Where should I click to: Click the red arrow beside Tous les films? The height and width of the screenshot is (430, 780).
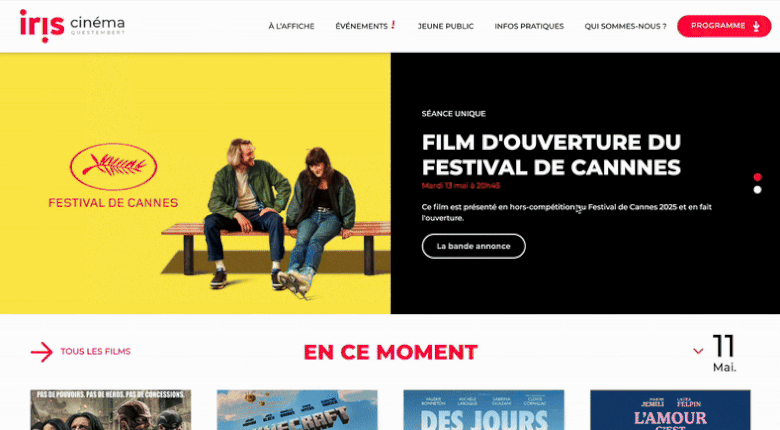click(x=42, y=352)
